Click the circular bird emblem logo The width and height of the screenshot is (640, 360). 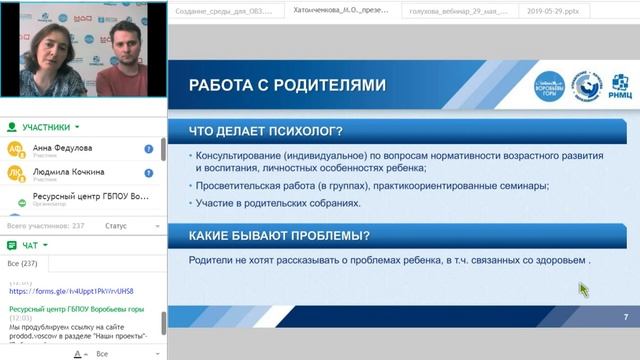click(587, 86)
